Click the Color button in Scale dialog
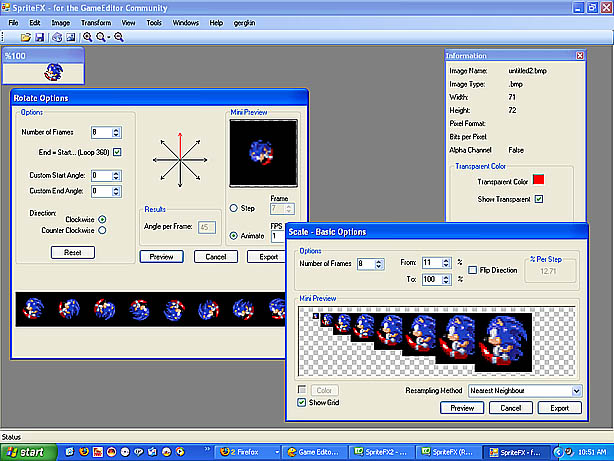614x461 pixels. click(324, 390)
